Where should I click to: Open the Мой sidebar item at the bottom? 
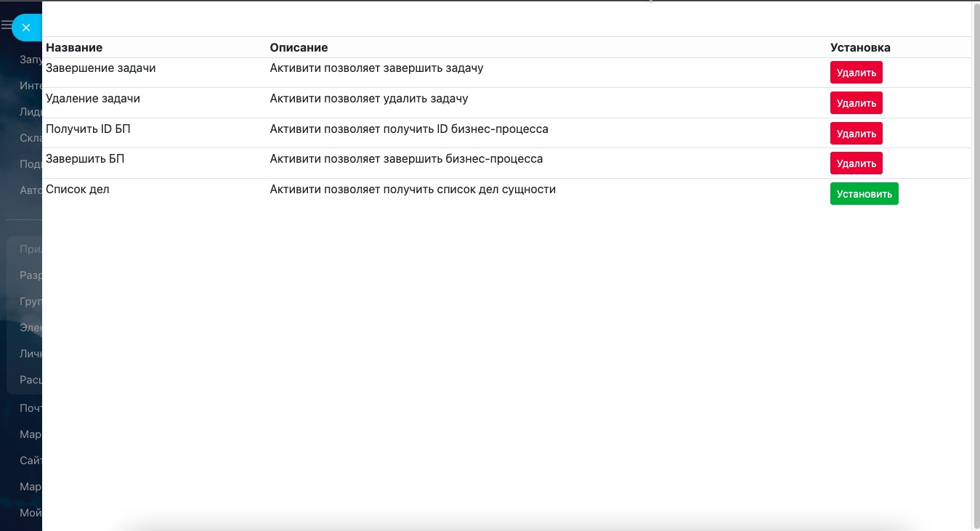[31, 513]
